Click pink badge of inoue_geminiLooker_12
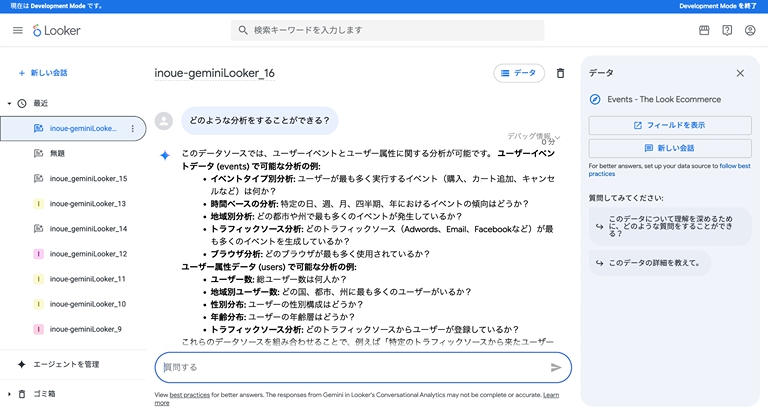Viewport: 768px width, 415px height. 38,254
